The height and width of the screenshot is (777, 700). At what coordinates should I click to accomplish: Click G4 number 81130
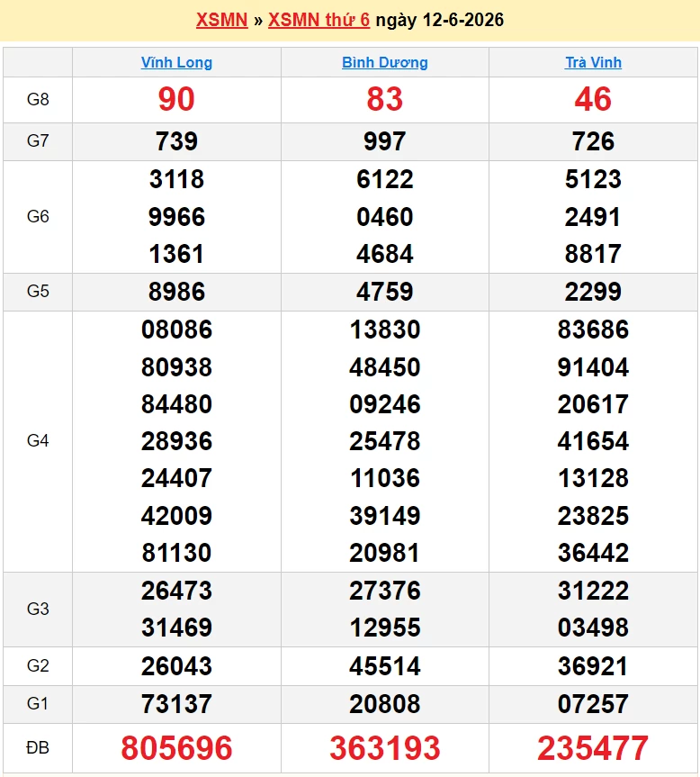click(x=176, y=553)
